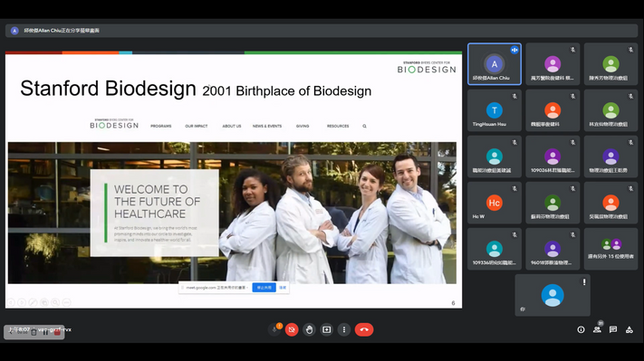
Task: Select the slideshow pen tool
Action: click(x=33, y=302)
